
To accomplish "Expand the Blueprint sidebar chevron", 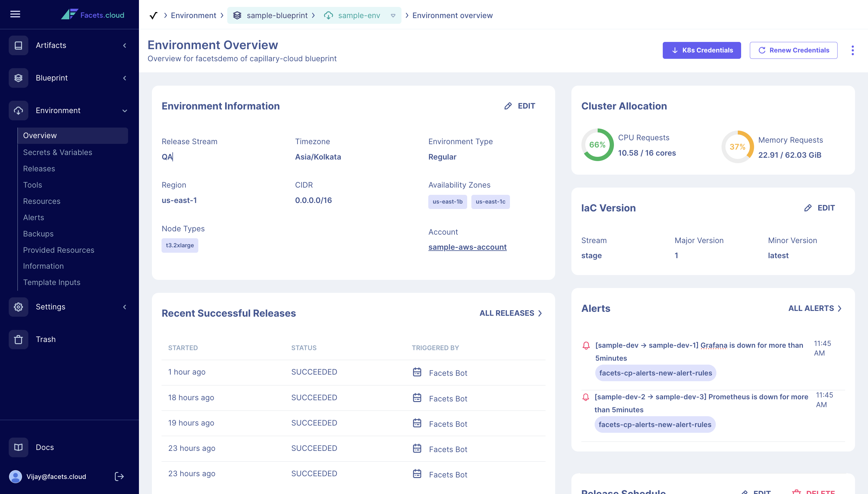I will [x=124, y=78].
